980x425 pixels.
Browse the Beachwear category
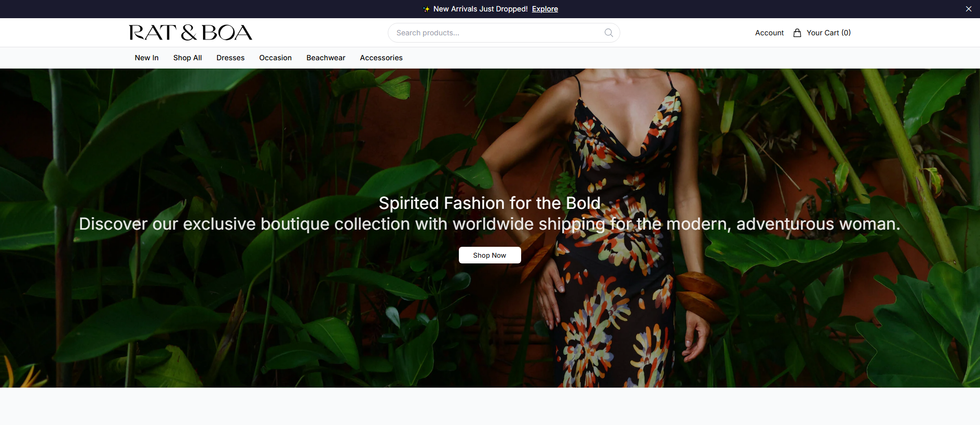point(326,58)
